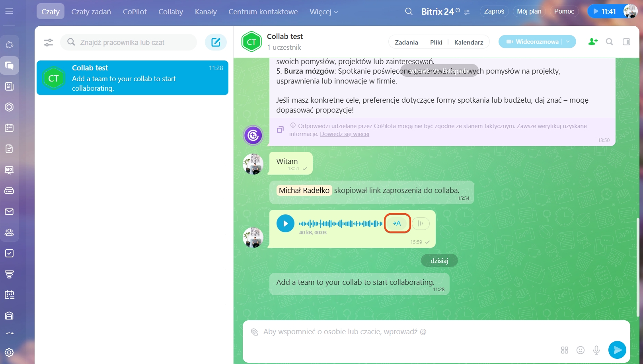This screenshot has height=364, width=643.
Task: Click the CoPilot avatar icon
Action: (x=253, y=135)
